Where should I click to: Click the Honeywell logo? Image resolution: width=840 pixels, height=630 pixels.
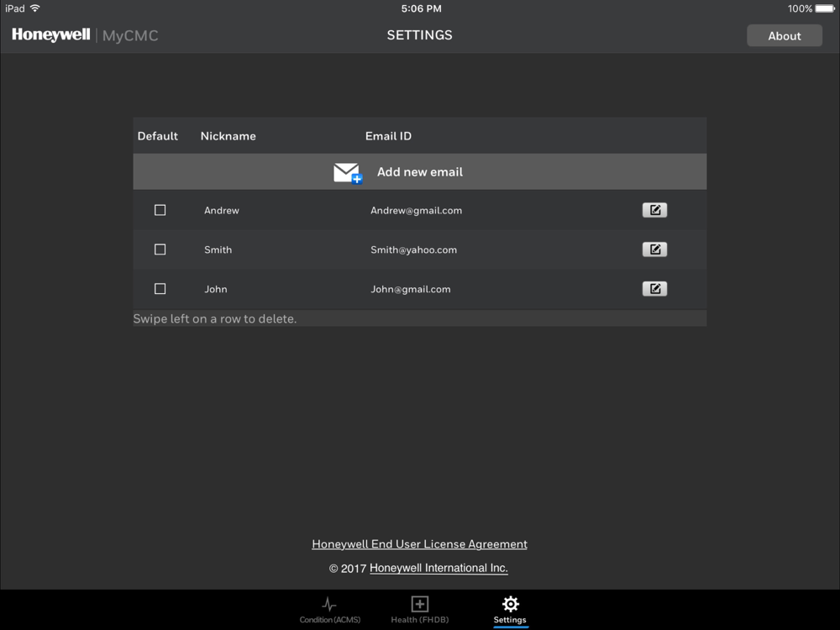point(51,34)
